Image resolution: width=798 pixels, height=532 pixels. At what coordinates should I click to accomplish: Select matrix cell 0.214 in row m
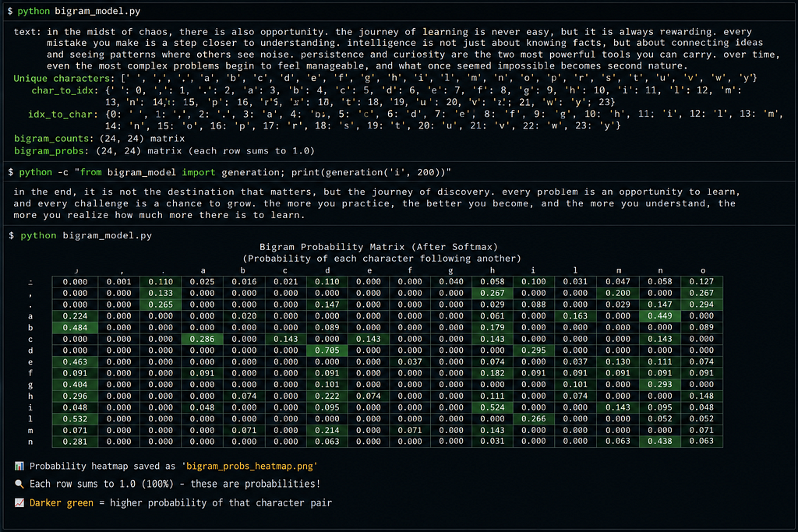[327, 430]
